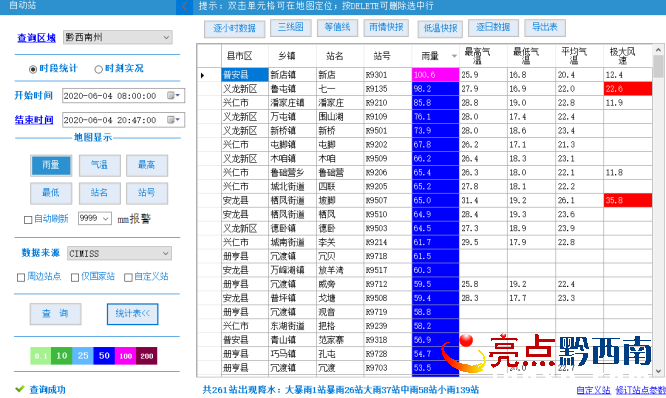Click the table's vertical scrollbar down arrow

click(x=658, y=371)
